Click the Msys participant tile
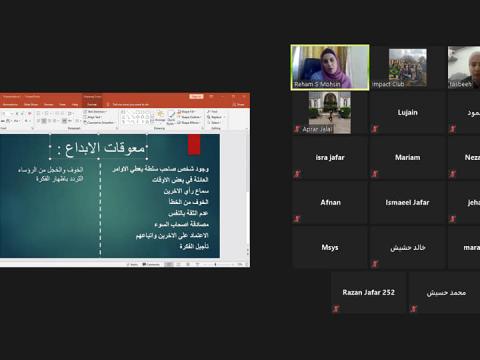Screen dimensions: 480x360 click(330, 248)
